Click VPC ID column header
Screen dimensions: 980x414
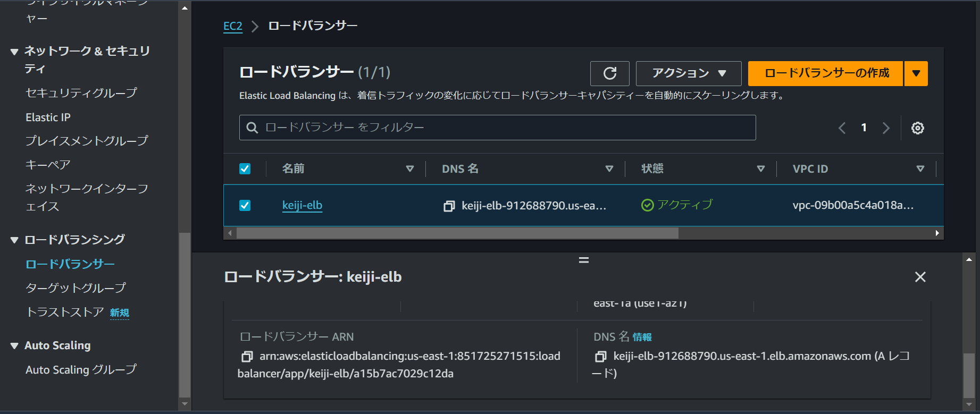[x=810, y=169]
